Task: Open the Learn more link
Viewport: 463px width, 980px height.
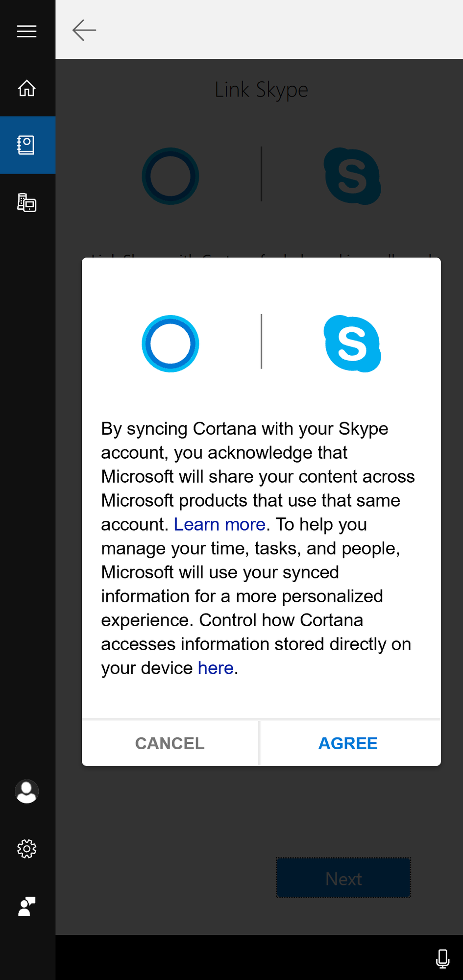Action: [219, 524]
